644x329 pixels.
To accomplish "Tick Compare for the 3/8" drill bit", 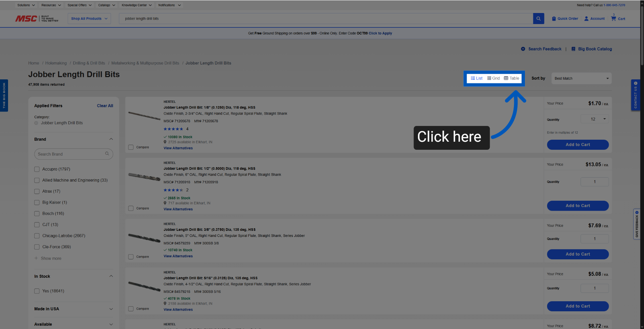I will (x=131, y=257).
